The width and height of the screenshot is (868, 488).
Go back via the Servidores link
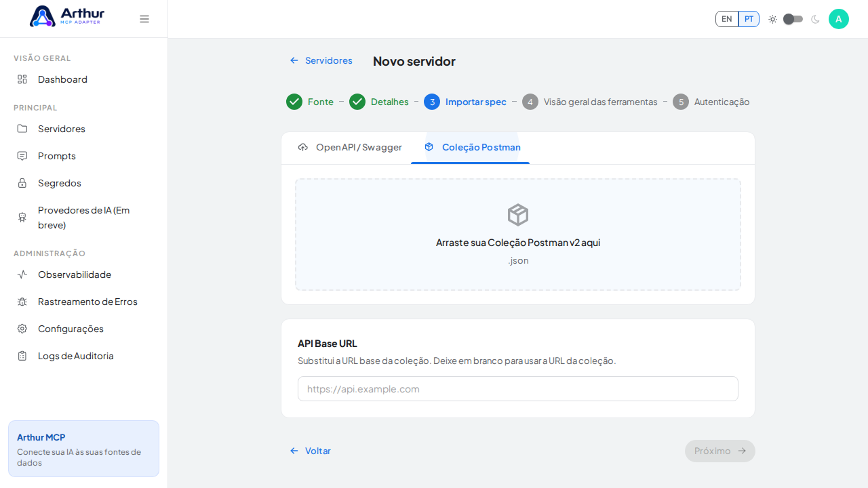[321, 60]
